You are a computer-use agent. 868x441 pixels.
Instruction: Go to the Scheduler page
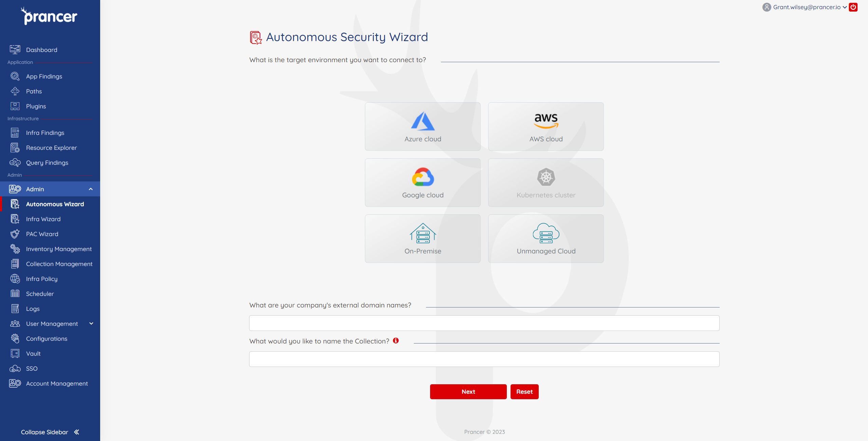tap(40, 294)
